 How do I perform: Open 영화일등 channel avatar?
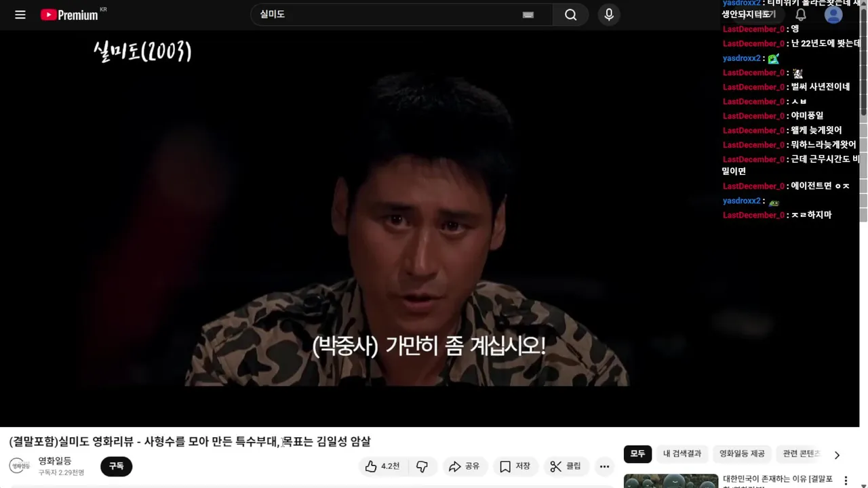coord(20,466)
